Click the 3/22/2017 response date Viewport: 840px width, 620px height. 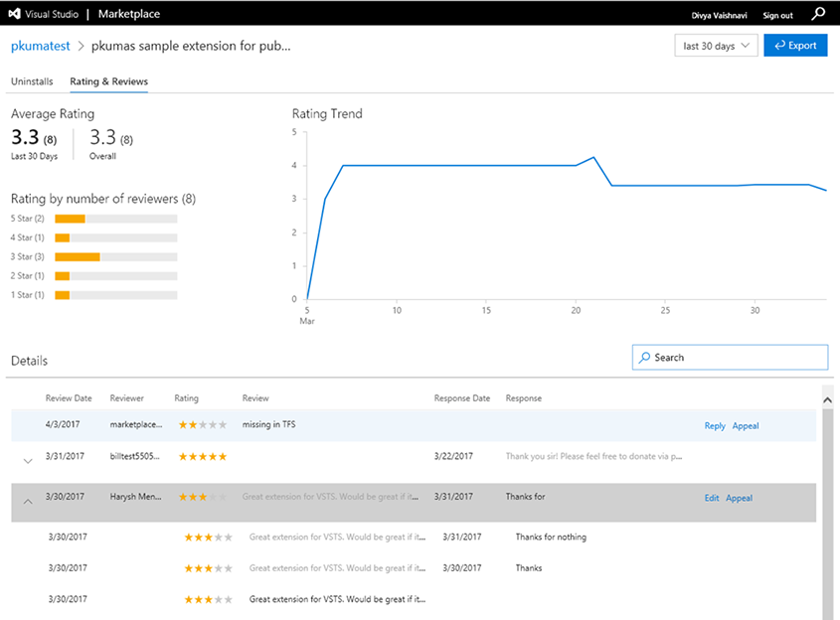[x=453, y=456]
